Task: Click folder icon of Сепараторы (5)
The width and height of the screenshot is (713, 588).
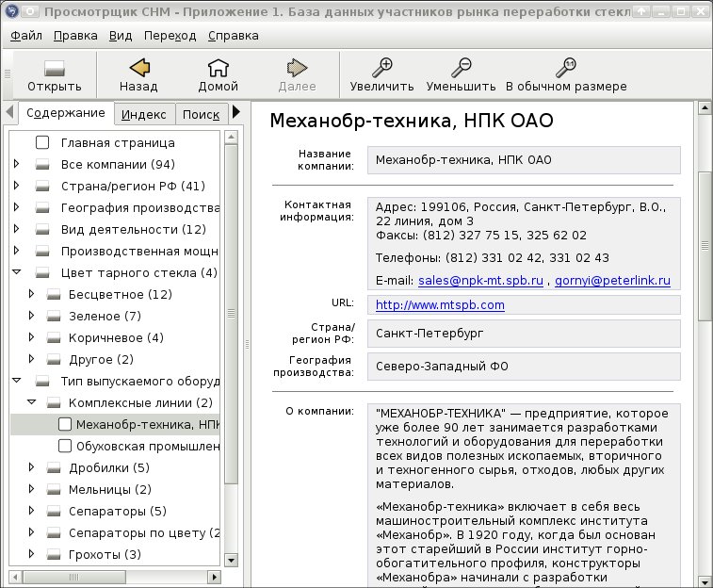Action: [53, 511]
